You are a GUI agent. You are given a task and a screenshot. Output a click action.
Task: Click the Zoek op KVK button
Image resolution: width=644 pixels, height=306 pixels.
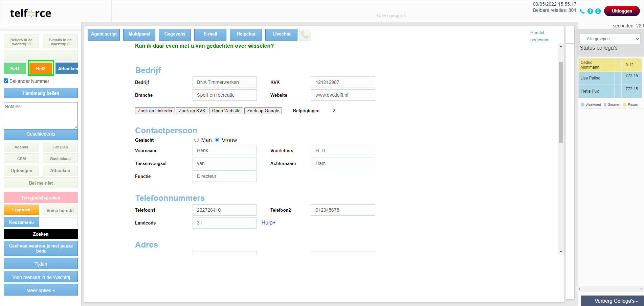192,111
